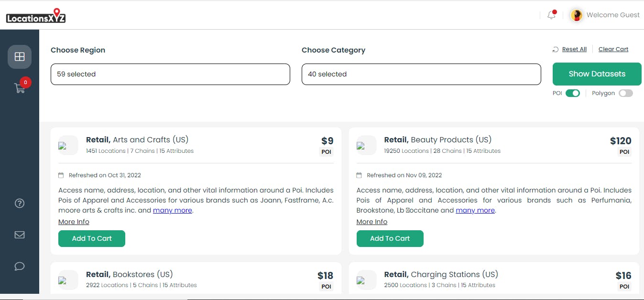Click Clear Cart link
644x300 pixels.
[613, 49]
